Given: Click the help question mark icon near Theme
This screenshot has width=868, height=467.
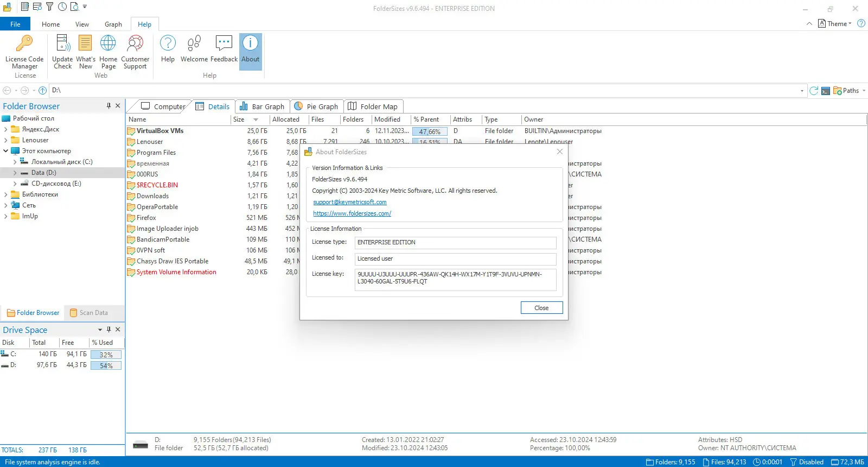Looking at the screenshot, I should (x=861, y=23).
